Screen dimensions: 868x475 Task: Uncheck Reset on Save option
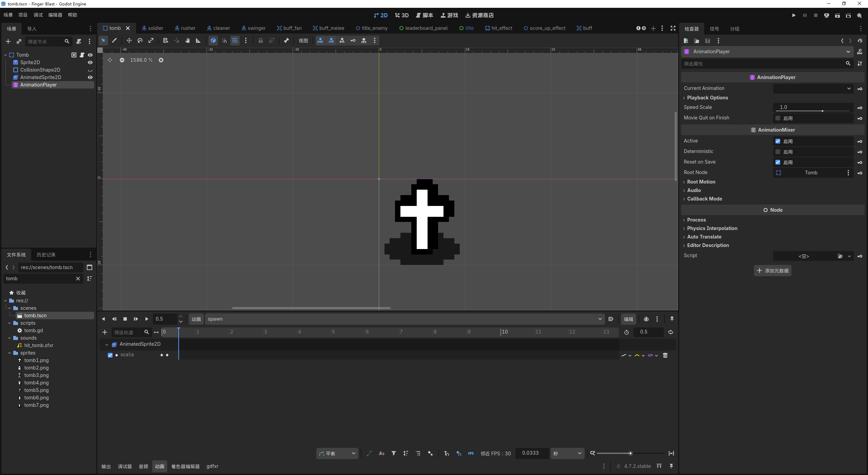(x=778, y=163)
